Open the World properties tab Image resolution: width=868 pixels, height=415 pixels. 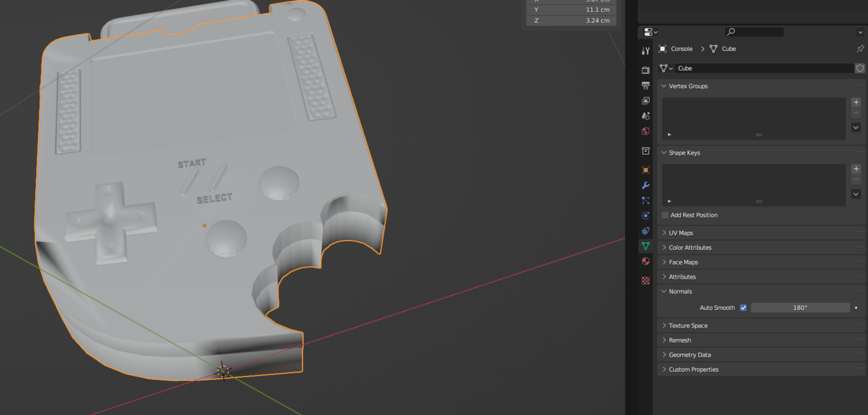point(646,131)
